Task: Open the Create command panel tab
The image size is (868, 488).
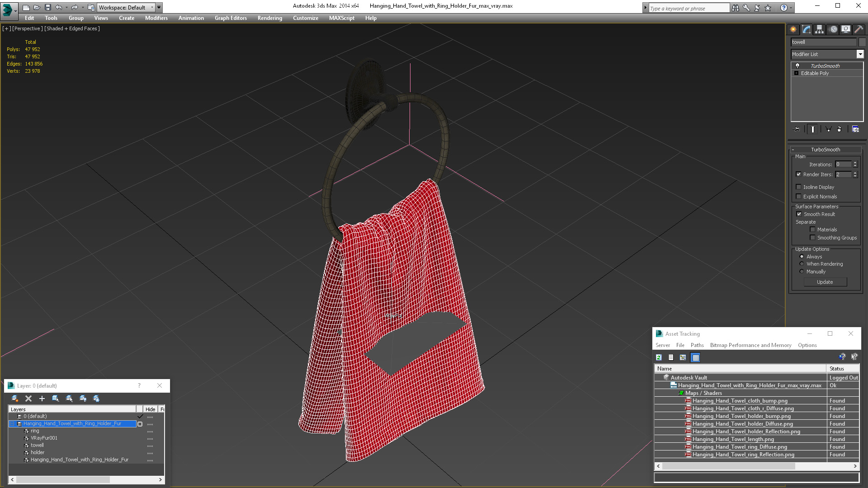Action: [x=793, y=29]
